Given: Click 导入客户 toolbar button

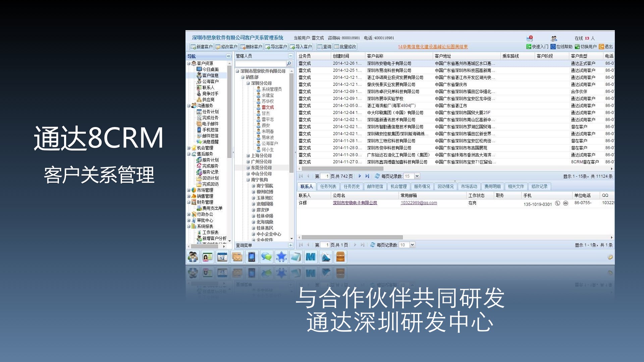Looking at the screenshot, I should tap(301, 47).
